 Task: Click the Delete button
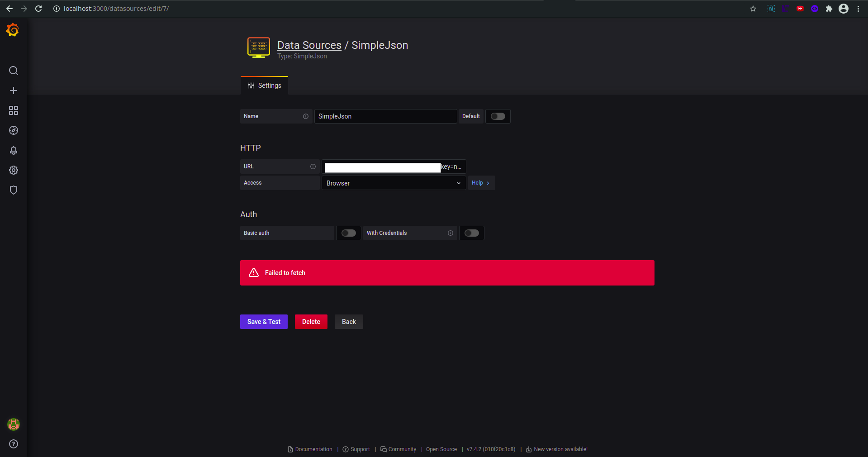tap(311, 322)
